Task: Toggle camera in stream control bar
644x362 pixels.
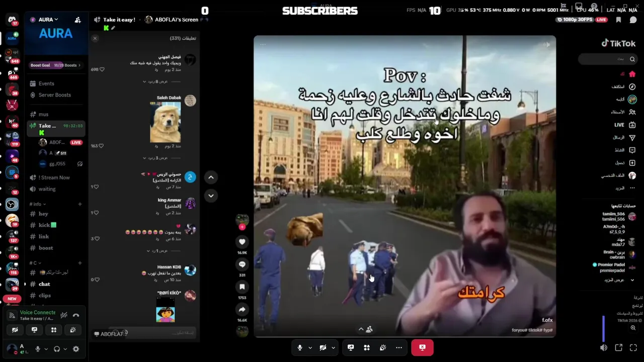Action: [x=323, y=347]
